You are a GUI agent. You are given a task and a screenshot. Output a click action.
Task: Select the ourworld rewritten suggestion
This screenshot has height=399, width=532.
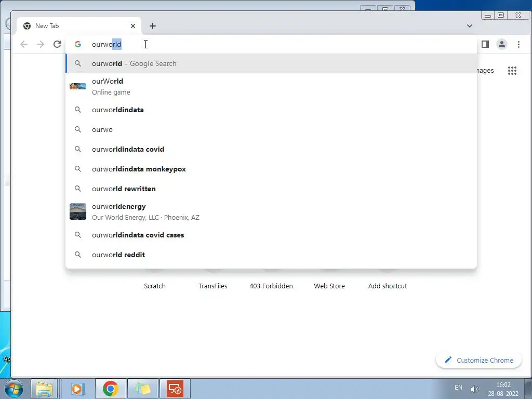pyautogui.click(x=271, y=189)
